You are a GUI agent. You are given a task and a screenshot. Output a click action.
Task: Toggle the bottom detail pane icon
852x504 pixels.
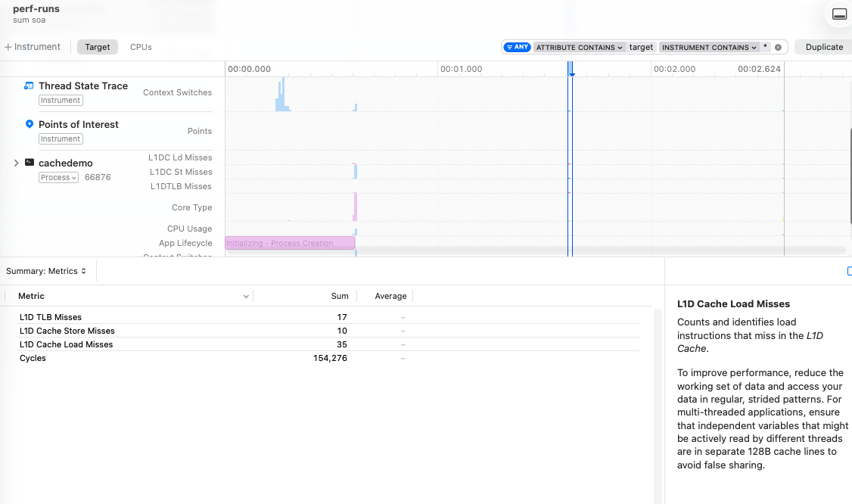point(839,14)
